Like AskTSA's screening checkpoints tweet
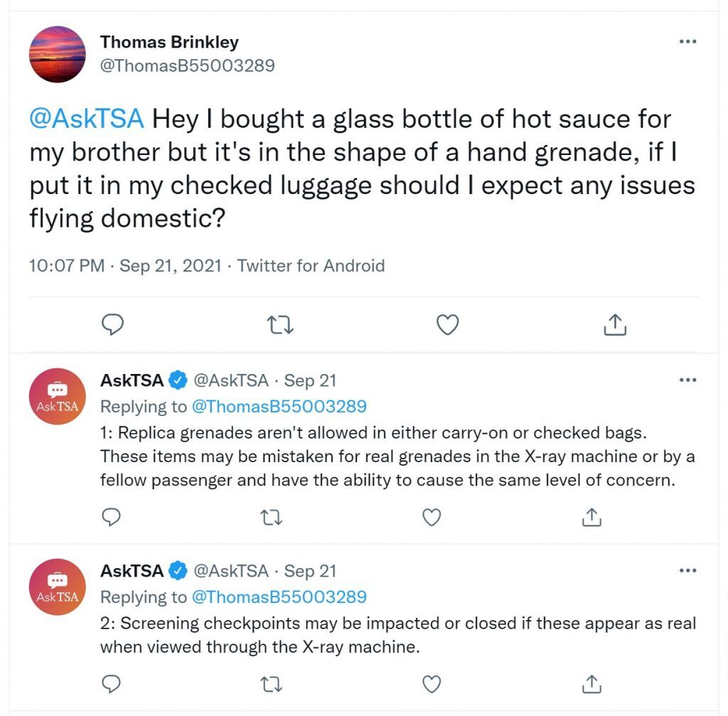This screenshot has width=728, height=716. click(x=432, y=684)
